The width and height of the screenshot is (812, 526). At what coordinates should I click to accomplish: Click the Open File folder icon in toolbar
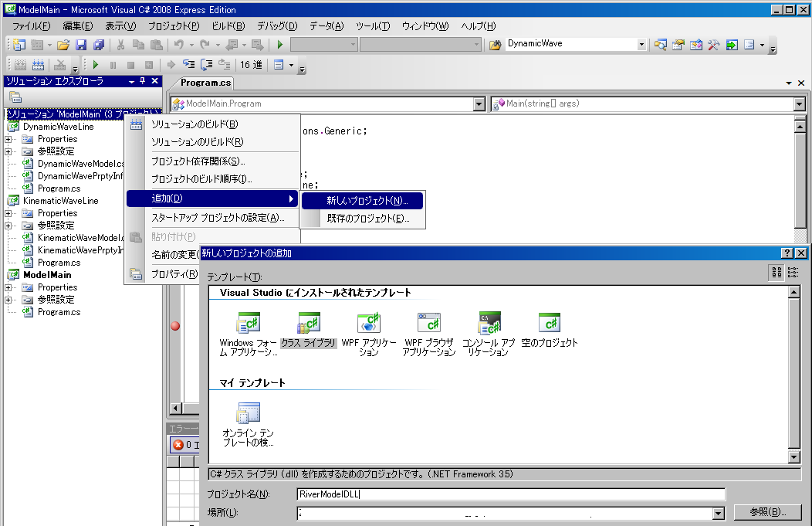tap(63, 45)
